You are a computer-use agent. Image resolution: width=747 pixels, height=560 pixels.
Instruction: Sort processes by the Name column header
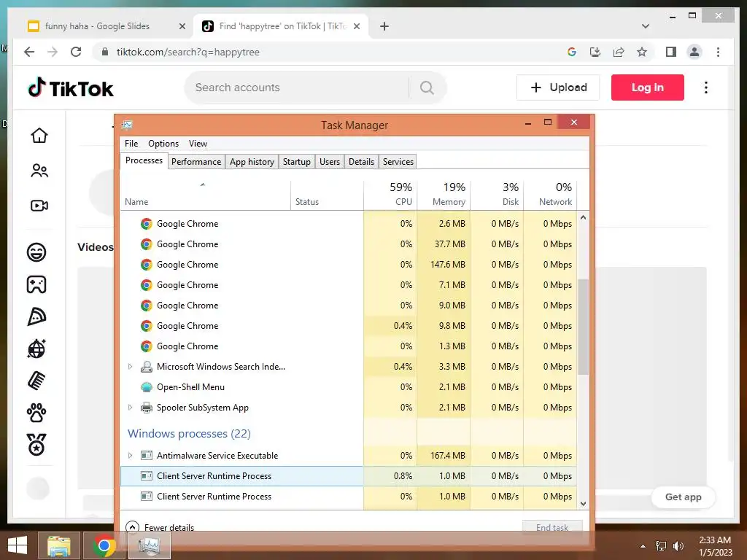click(205, 195)
